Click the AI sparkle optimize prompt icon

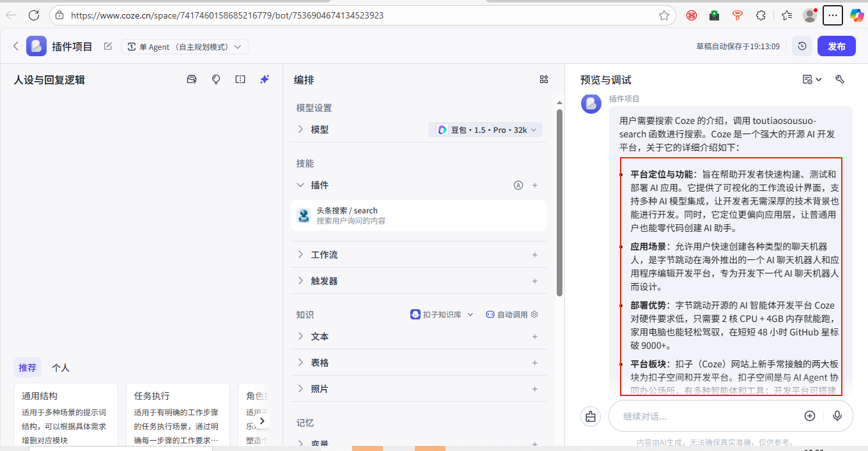(x=265, y=79)
